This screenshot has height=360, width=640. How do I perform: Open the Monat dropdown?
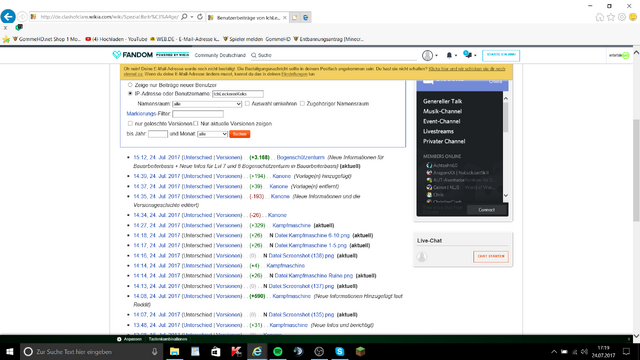[212, 134]
